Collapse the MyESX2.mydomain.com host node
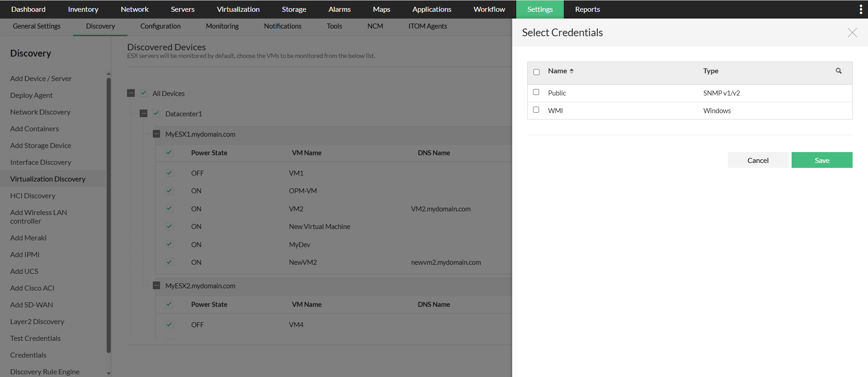This screenshot has width=868, height=377. click(156, 286)
